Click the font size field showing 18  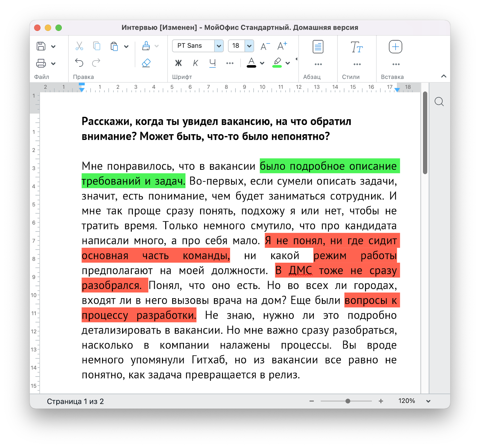point(237,46)
